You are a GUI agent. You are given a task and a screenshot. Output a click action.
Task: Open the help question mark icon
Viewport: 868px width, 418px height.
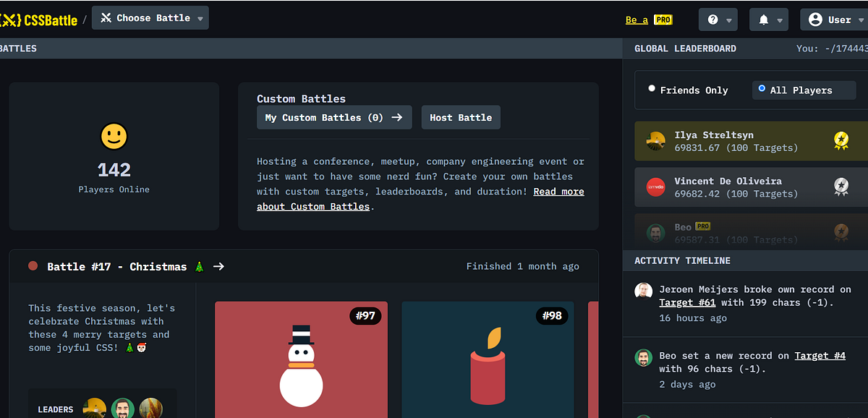click(711, 20)
